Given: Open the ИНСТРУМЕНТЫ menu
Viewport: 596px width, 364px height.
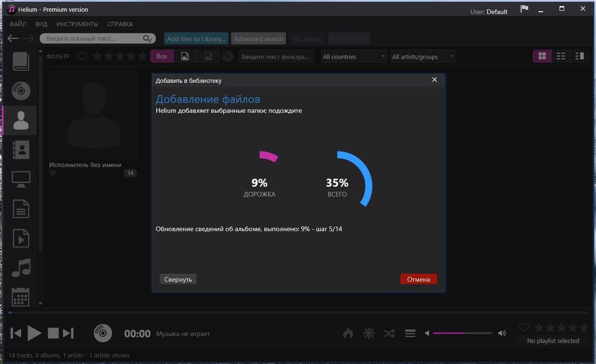Looking at the screenshot, I should [x=77, y=24].
